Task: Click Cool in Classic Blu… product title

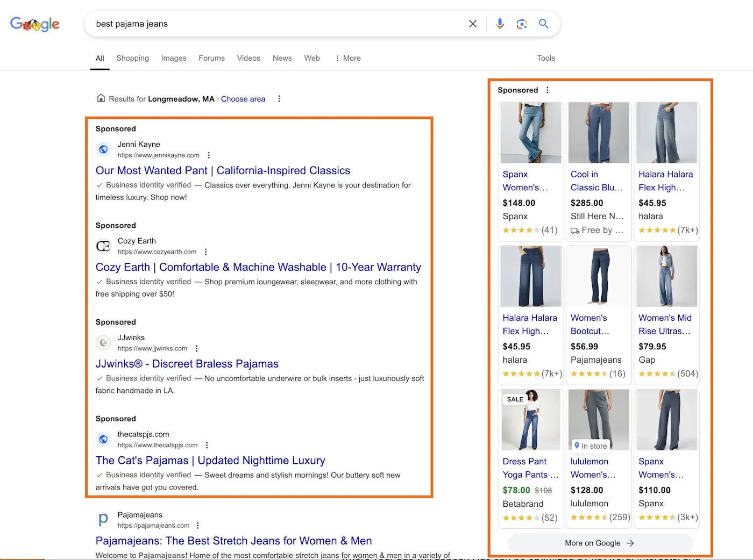Action: [x=596, y=181]
